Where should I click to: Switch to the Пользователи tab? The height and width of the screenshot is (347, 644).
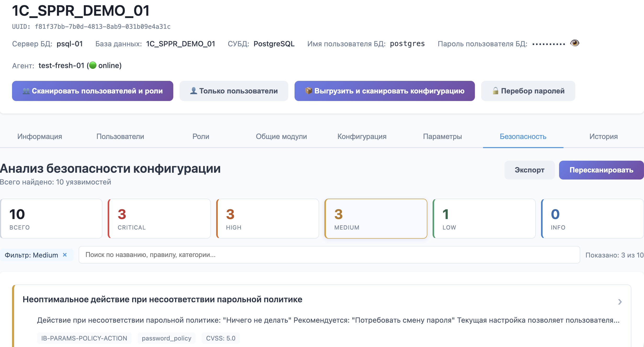pyautogui.click(x=120, y=136)
